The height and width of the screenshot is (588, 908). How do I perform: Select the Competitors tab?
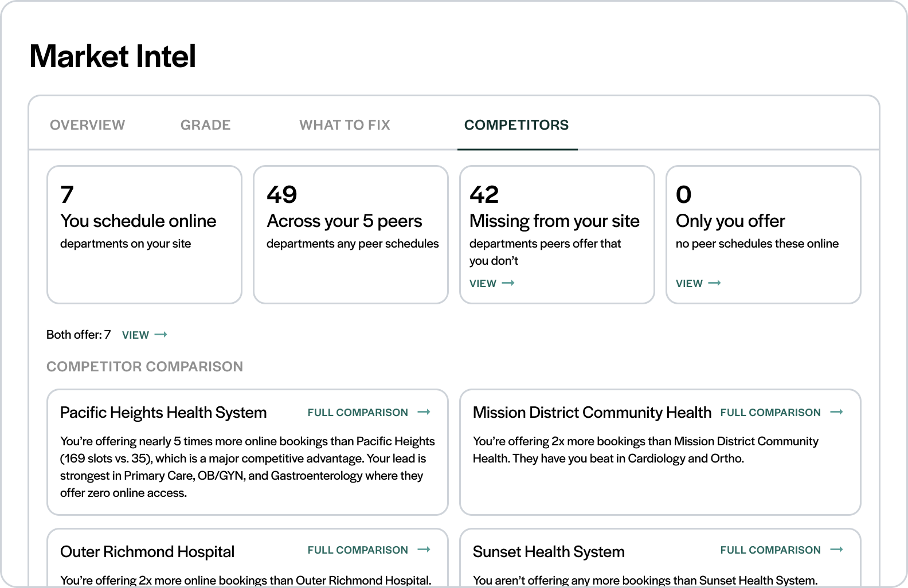click(516, 125)
